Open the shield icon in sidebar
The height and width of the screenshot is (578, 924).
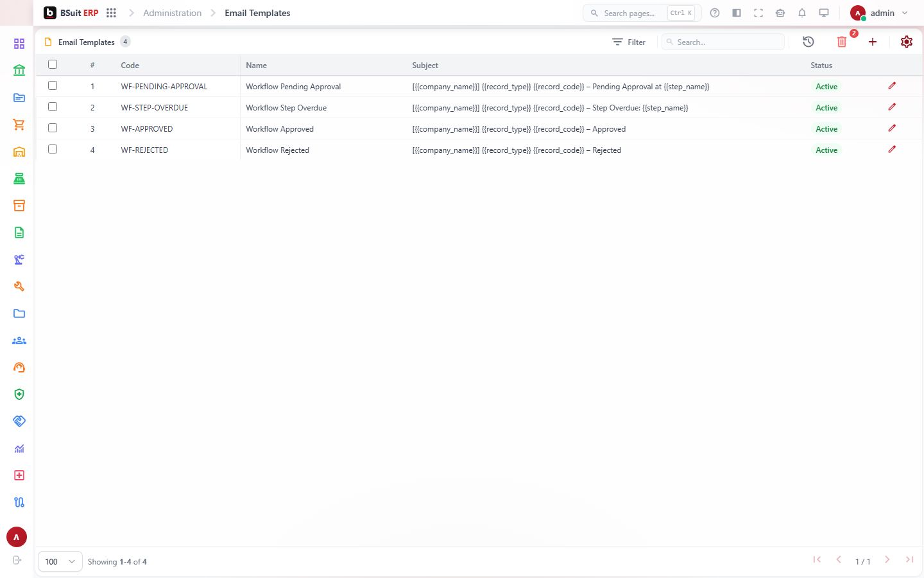point(19,394)
